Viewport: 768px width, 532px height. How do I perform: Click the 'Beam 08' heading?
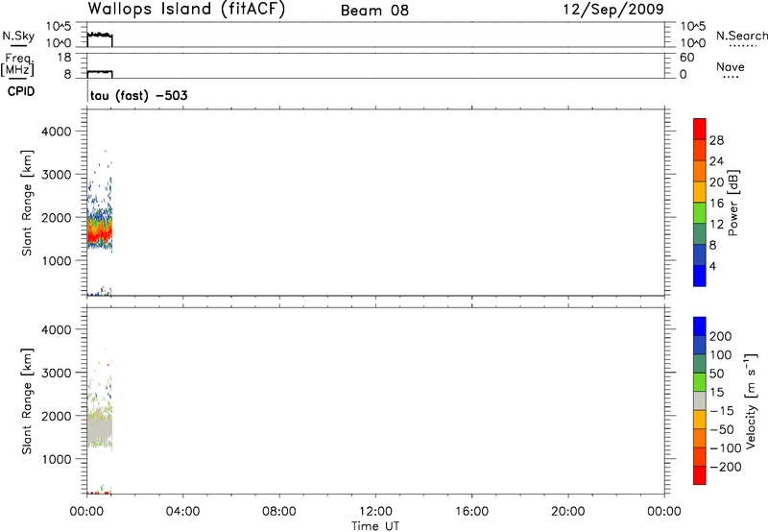click(374, 11)
